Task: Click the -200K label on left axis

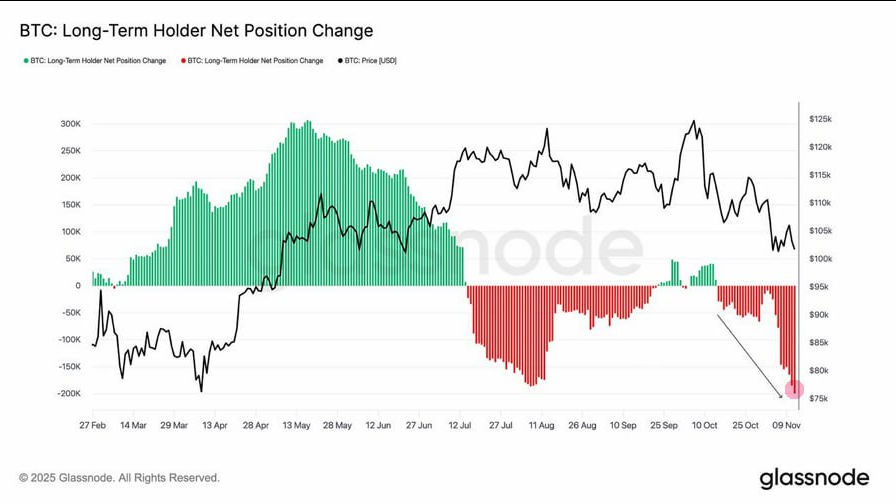Action: (x=68, y=393)
